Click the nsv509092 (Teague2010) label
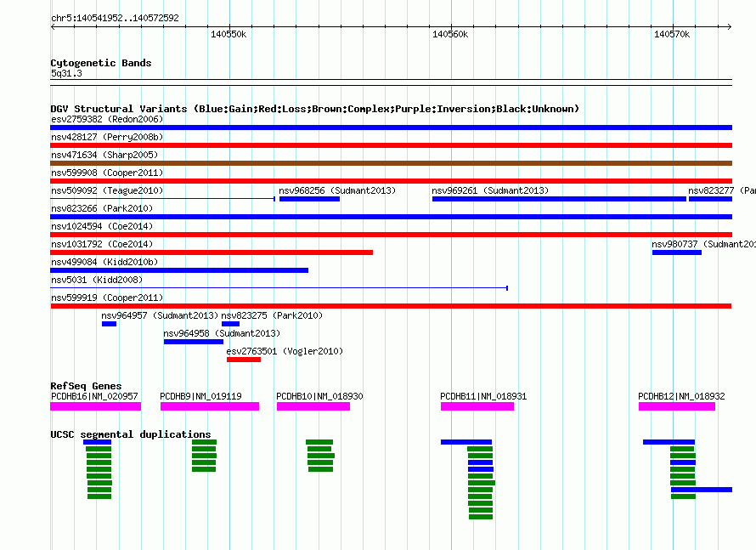Viewport: 756px width, 550px height. (107, 190)
